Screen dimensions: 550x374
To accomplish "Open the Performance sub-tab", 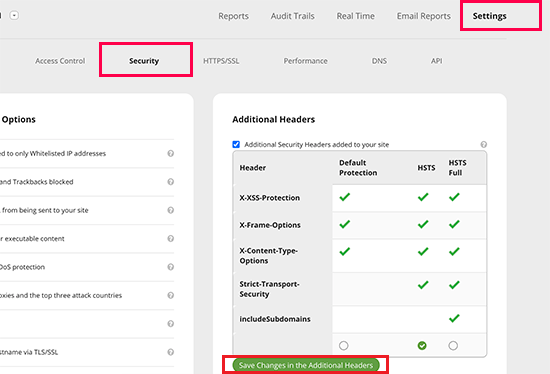I will [305, 61].
